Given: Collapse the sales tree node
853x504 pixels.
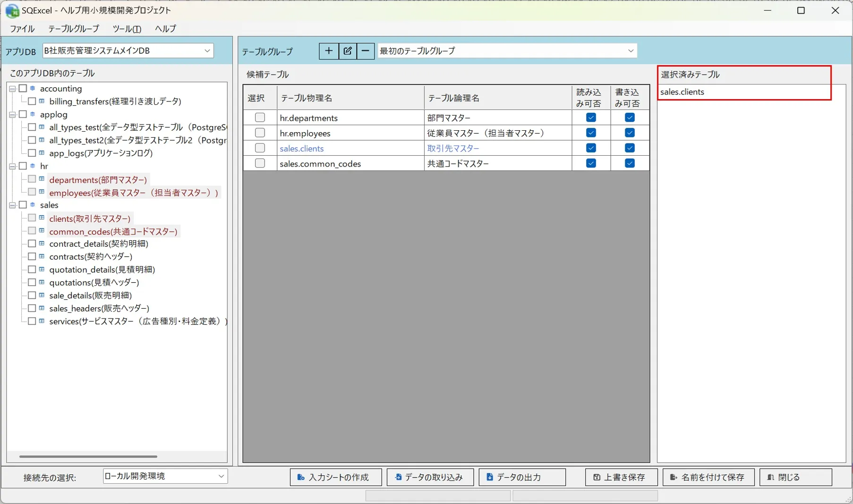Looking at the screenshot, I should pyautogui.click(x=13, y=205).
